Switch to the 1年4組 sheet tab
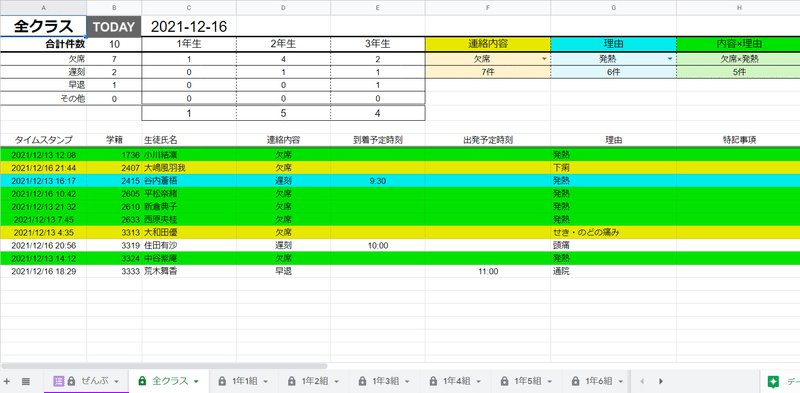Viewport: 800px width, 393px height. pos(456,381)
